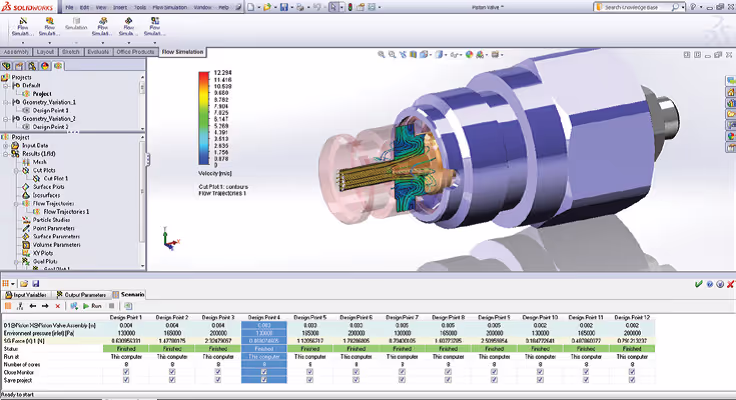Toggle Close Monitor checkbox for Design Point 12
Viewport: 736px width, 400px height.
[x=632, y=372]
